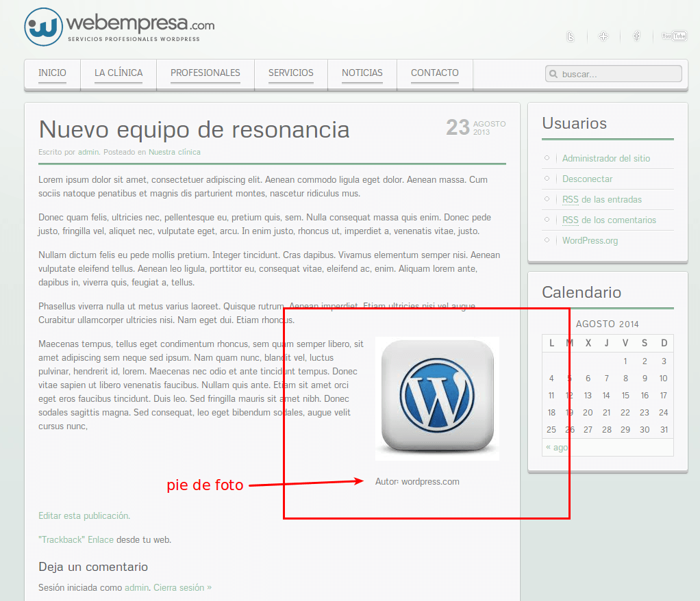Click calendar day 31
Viewport: 700px width, 601px height.
pyautogui.click(x=664, y=430)
